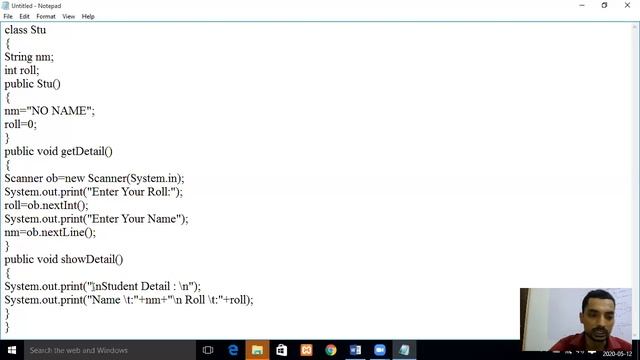
Task: Click the Search the web and Windows box
Action: pos(110,350)
